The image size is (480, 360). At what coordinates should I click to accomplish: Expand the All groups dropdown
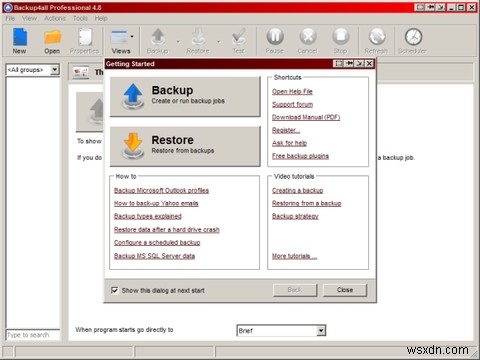click(x=55, y=70)
